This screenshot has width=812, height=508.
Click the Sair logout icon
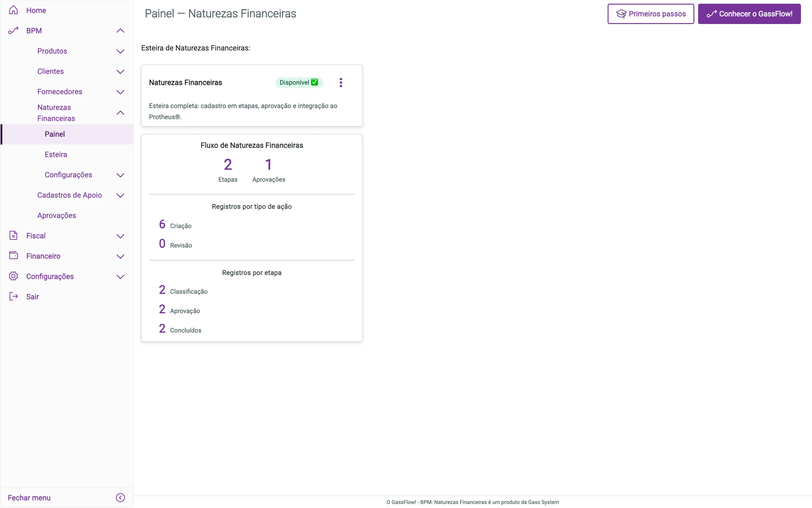pyautogui.click(x=14, y=296)
